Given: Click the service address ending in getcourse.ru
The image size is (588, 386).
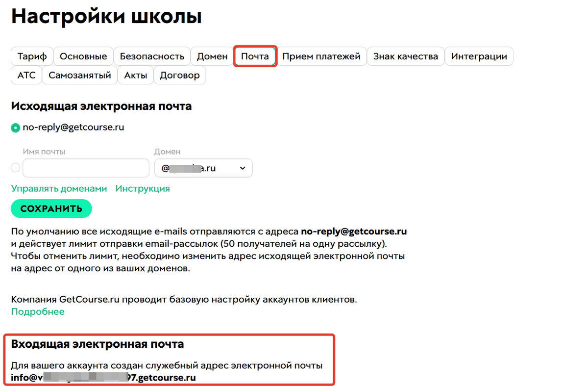Looking at the screenshot, I should [103, 378].
